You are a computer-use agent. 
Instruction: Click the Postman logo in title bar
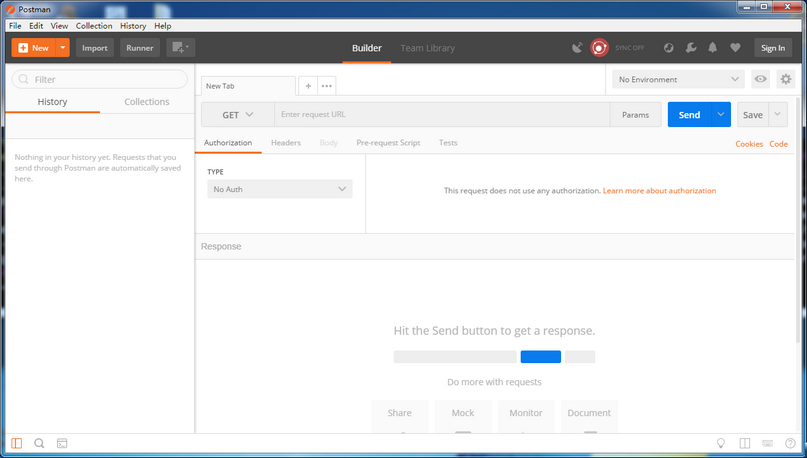[x=10, y=9]
